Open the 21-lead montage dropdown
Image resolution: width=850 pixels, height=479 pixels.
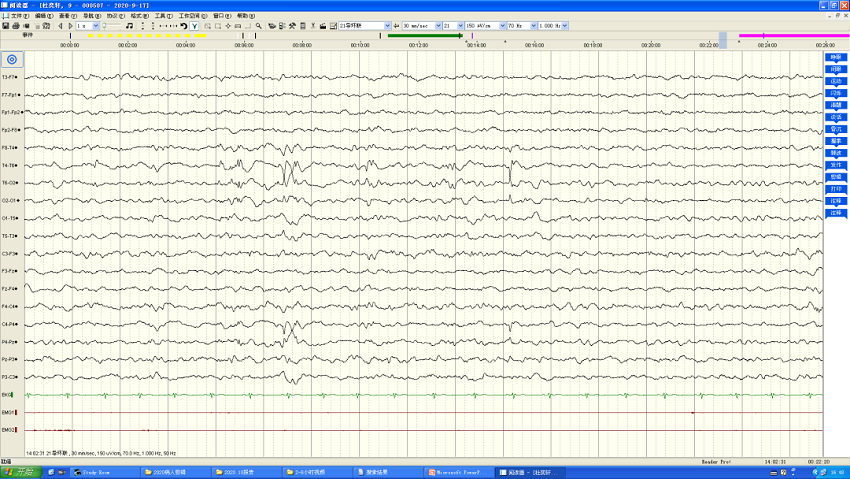click(x=386, y=26)
